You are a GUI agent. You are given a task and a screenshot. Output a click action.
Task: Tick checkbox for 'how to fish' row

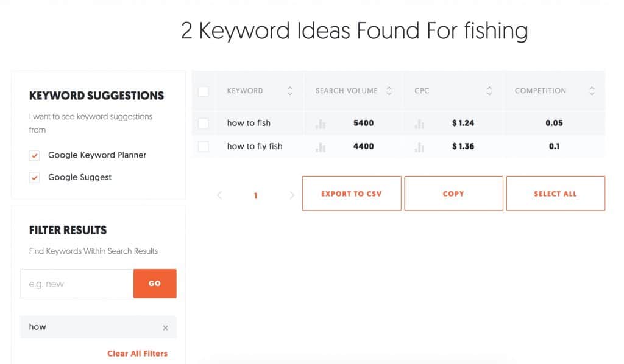click(x=204, y=123)
